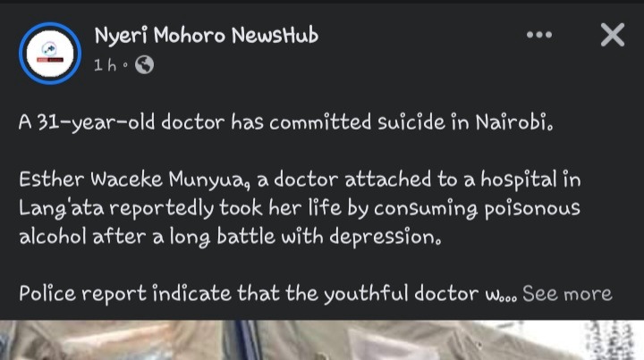Click the globe public audience icon
644x360 pixels.
pyautogui.click(x=145, y=65)
